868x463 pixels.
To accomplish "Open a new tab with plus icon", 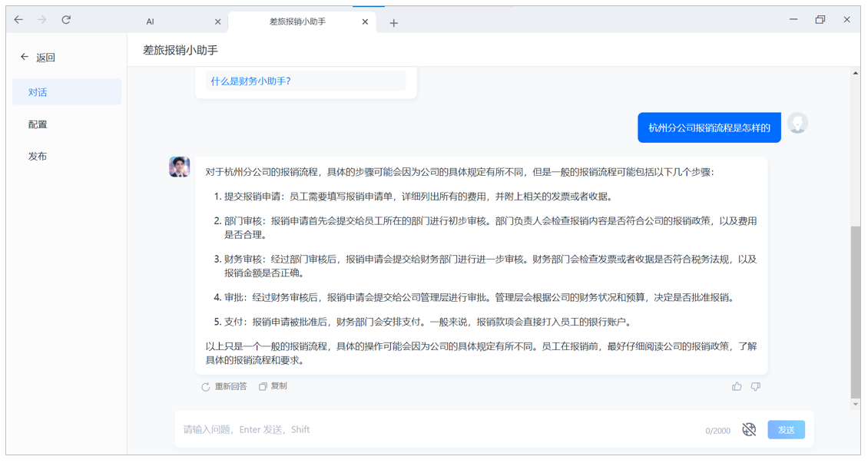I will 393,23.
